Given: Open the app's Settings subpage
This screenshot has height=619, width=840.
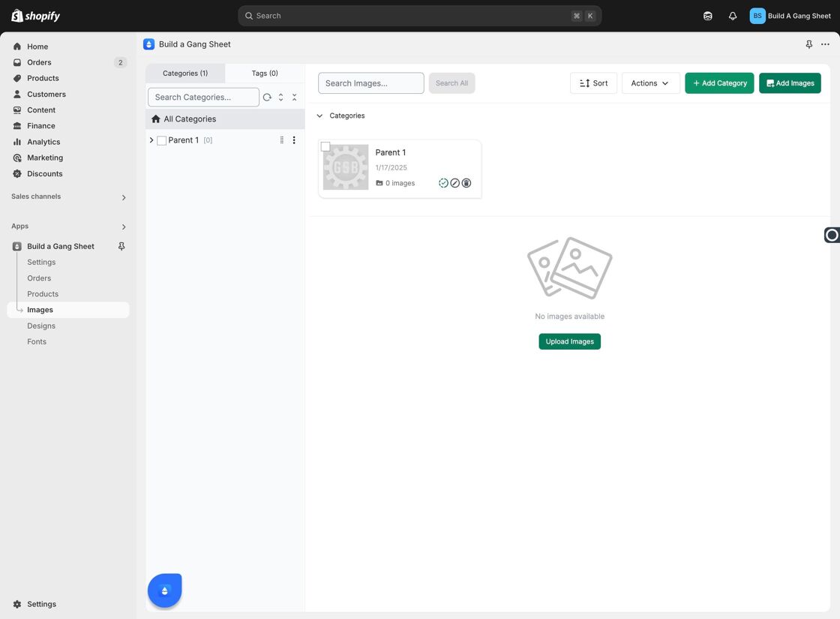Looking at the screenshot, I should pos(41,262).
